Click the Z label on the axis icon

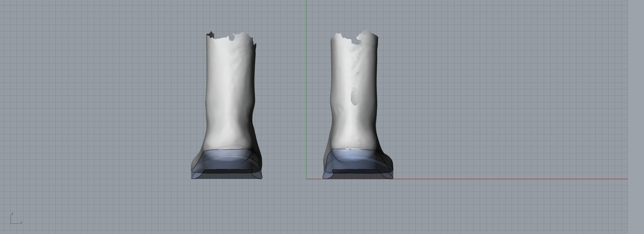[x=12, y=214]
